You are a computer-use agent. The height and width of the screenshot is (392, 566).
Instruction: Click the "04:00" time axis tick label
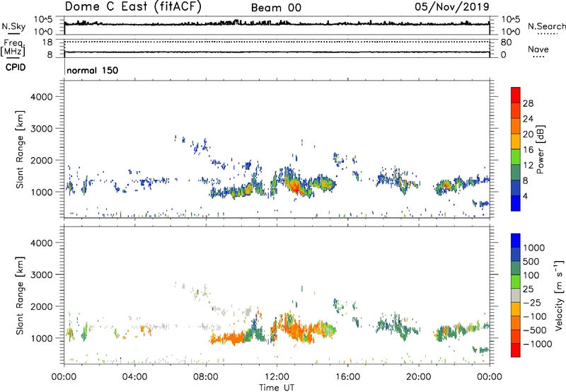click(x=134, y=377)
